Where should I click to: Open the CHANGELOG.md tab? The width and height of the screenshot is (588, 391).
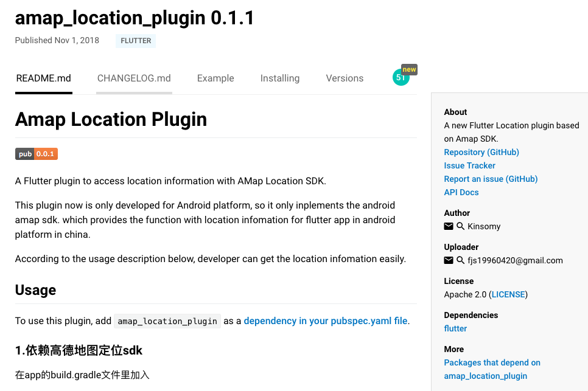point(134,78)
